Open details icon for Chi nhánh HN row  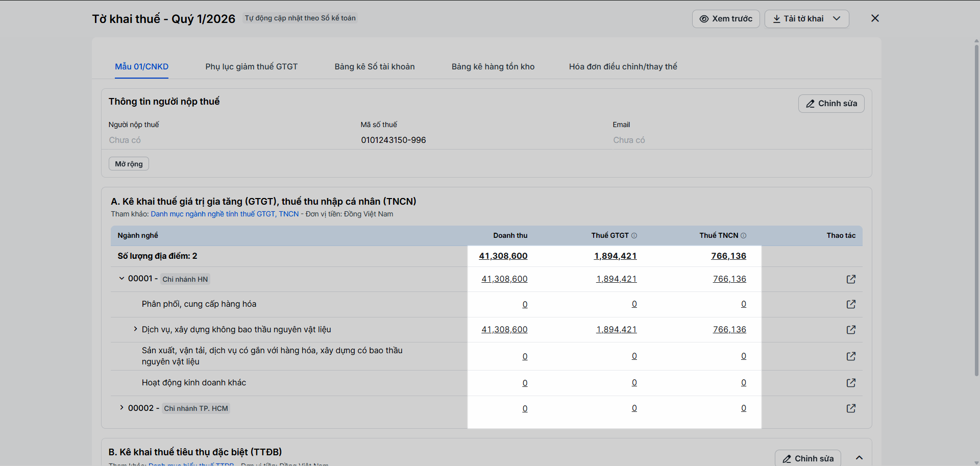coord(851,279)
